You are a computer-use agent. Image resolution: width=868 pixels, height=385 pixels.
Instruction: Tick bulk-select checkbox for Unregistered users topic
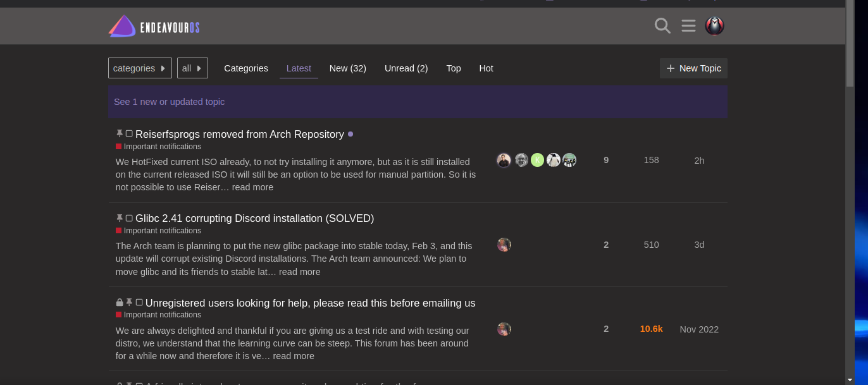click(139, 303)
